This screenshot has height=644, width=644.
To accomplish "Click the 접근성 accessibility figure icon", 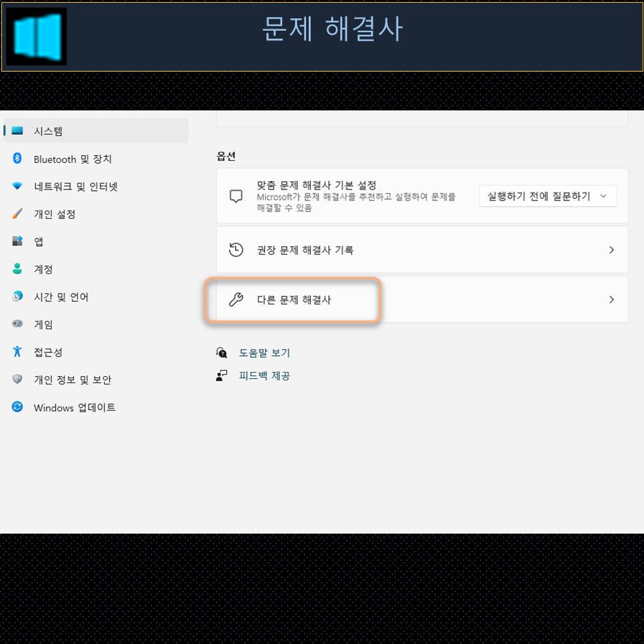I will click(17, 352).
